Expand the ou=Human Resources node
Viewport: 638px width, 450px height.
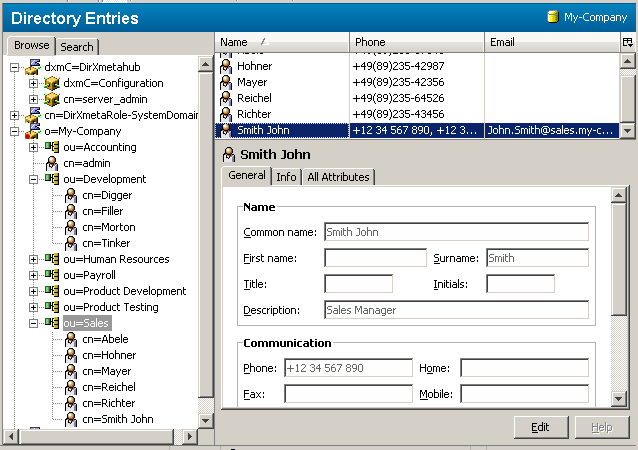pyautogui.click(x=33, y=259)
